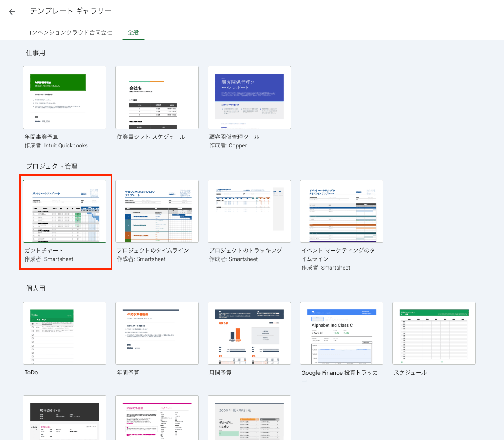The image size is (504, 440).
Task: Click the テンプレート ギャラリー page title
Action: click(x=71, y=11)
